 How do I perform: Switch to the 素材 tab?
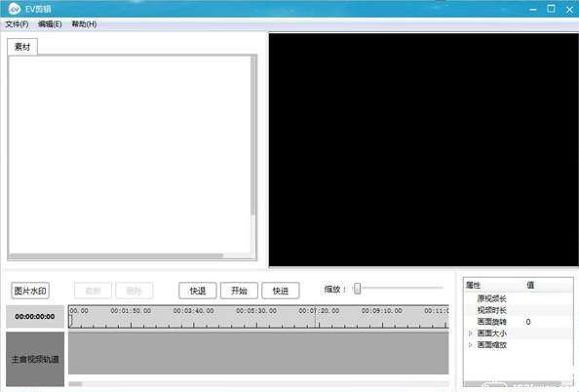(x=22, y=47)
